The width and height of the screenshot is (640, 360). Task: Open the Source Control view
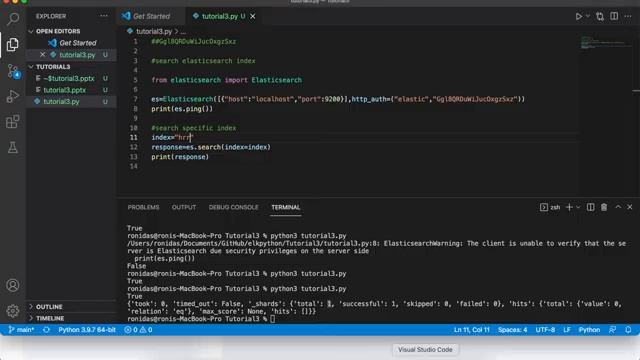(13, 71)
